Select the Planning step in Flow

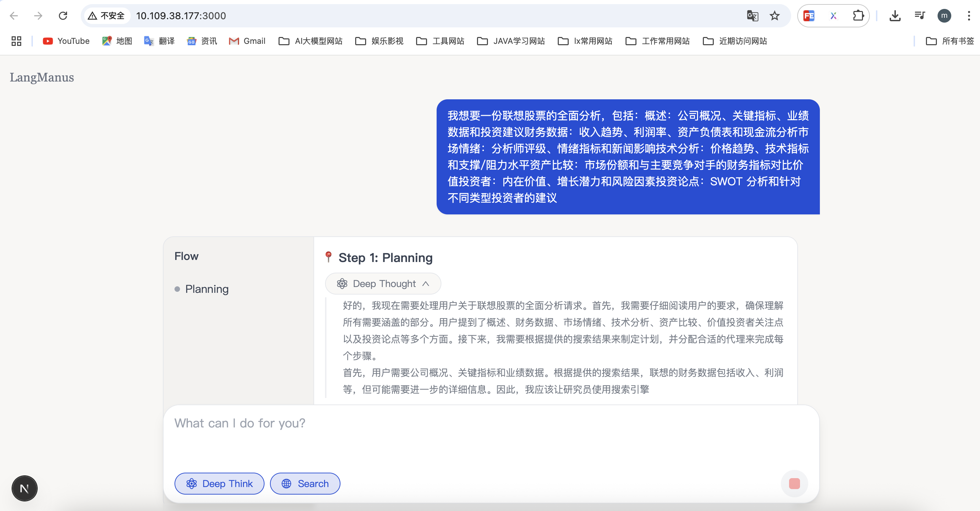pos(207,289)
